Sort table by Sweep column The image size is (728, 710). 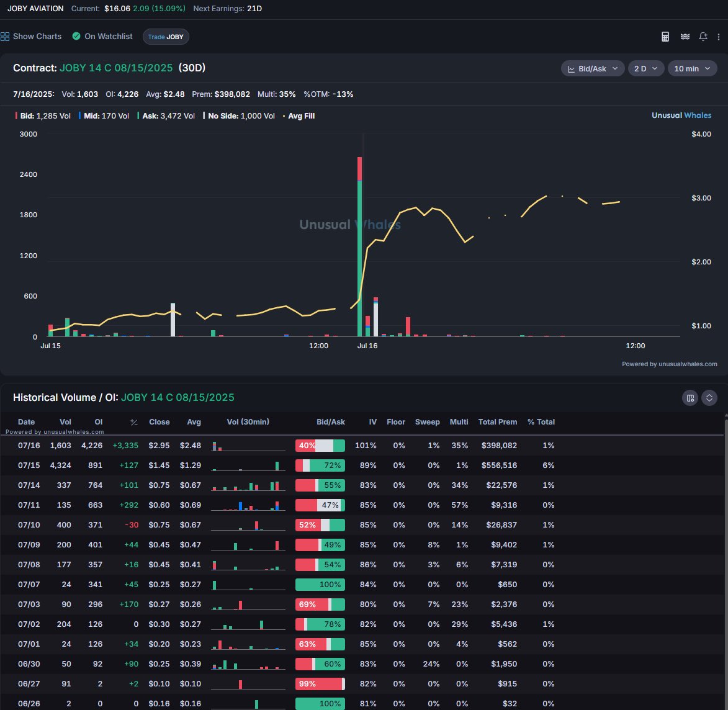(x=427, y=421)
